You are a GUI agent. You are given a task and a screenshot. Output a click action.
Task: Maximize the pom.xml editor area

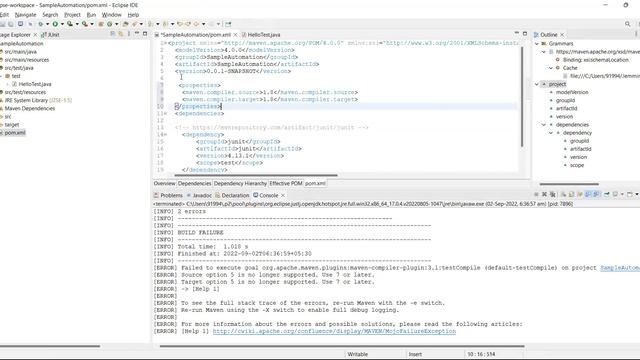525,33
